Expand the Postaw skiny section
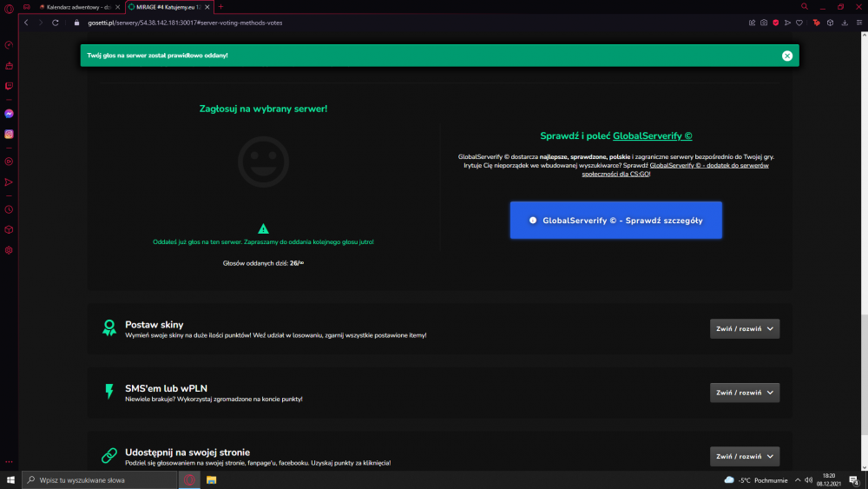 point(745,329)
